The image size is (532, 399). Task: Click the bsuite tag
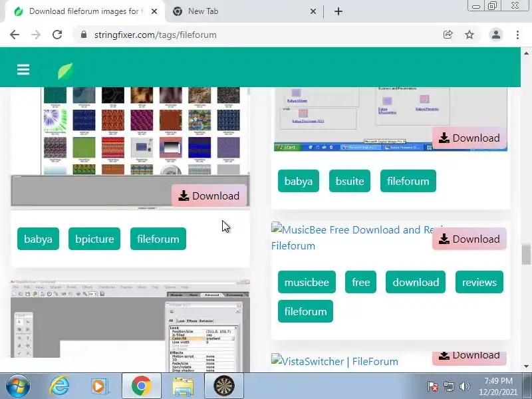(x=350, y=181)
